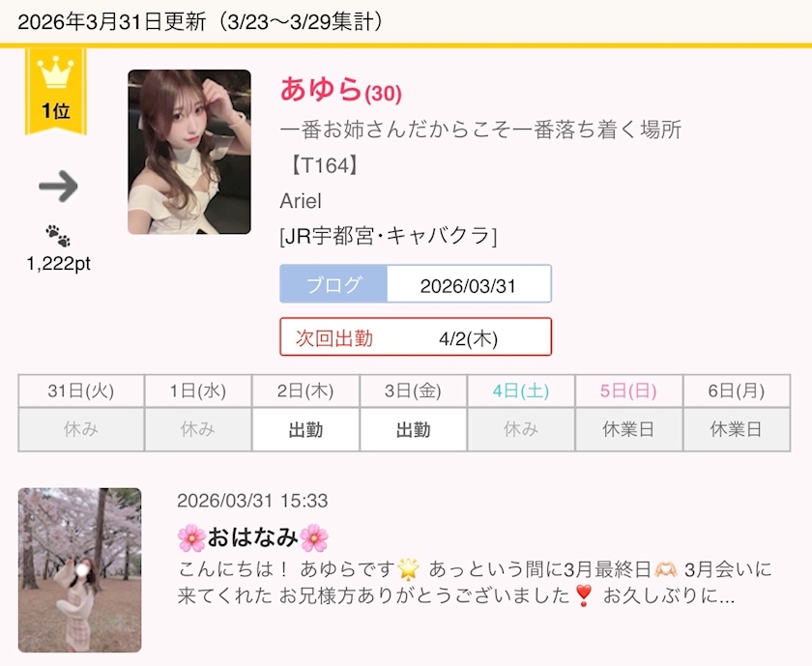812x666 pixels.
Task: Select the 31日(火) schedule header
Action: coord(81,391)
